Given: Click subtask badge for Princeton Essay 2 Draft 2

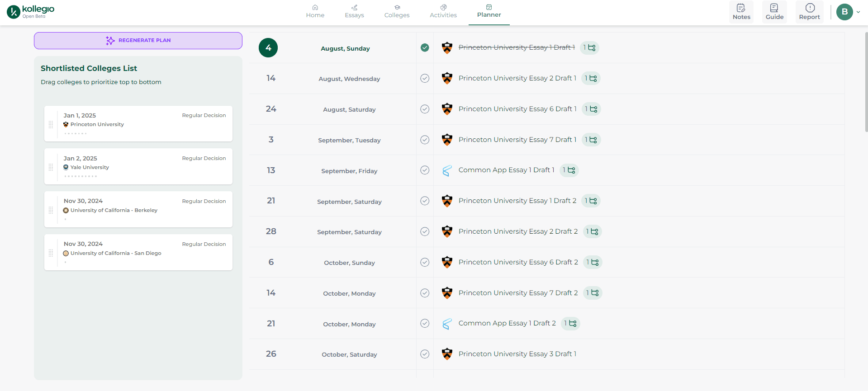Looking at the screenshot, I should pyautogui.click(x=593, y=231).
